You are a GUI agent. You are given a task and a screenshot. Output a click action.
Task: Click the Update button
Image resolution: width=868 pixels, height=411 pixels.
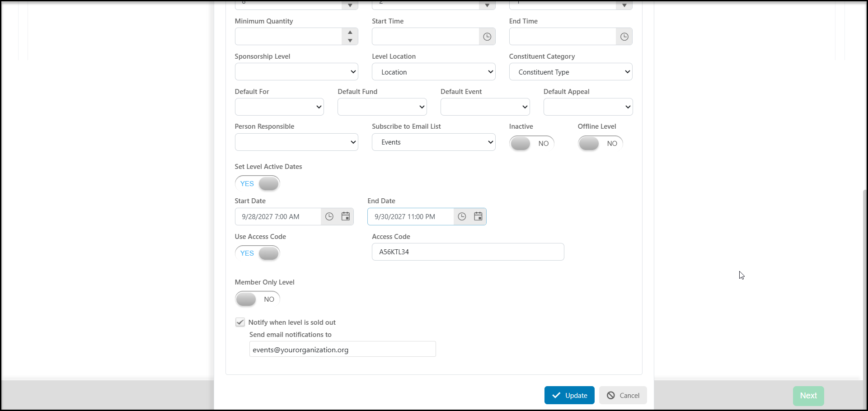point(569,395)
